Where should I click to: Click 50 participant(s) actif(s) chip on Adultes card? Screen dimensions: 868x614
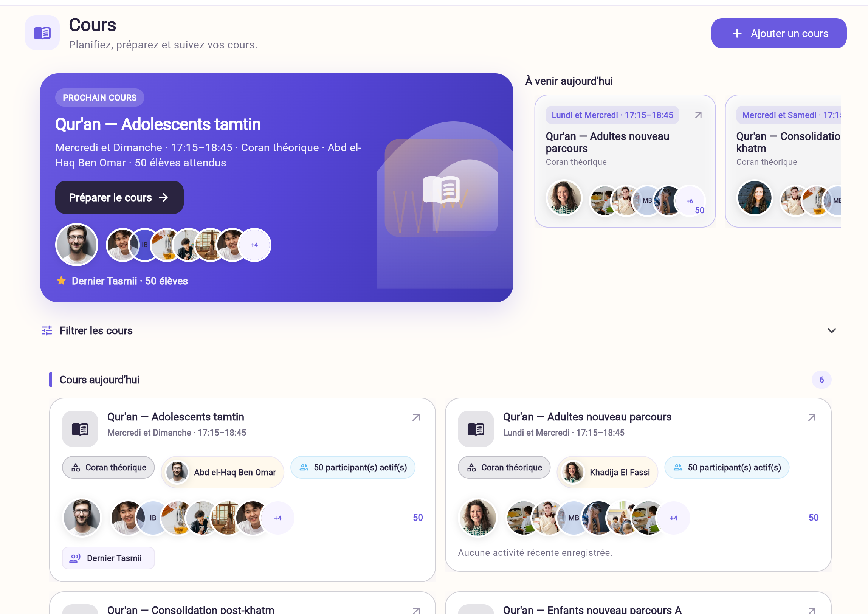[727, 467]
